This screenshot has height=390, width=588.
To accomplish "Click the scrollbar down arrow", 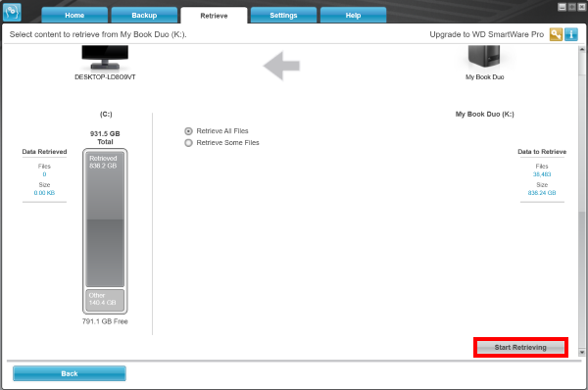I will click(x=581, y=352).
